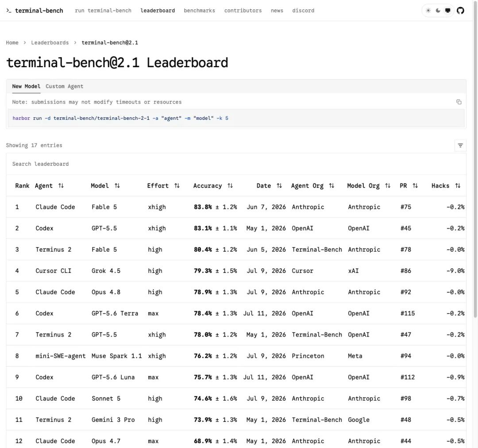
Task: Sort table by PR column
Action: tap(415, 186)
